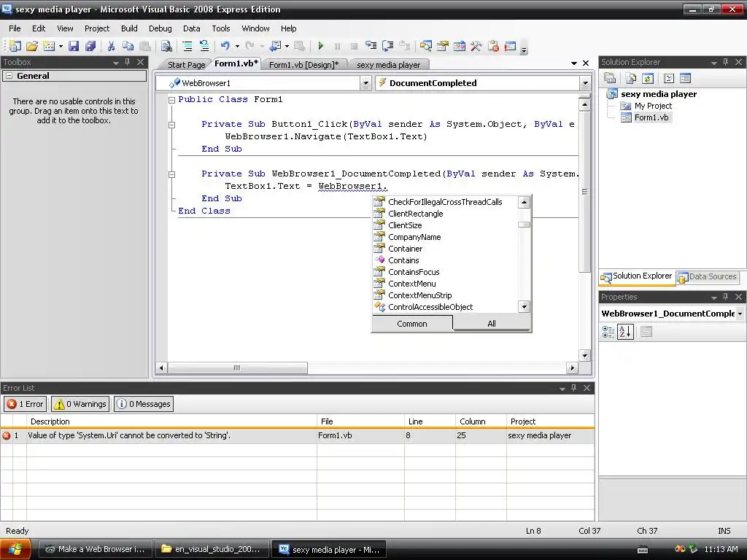
Task: Switch to the Data Sources tab
Action: click(708, 276)
